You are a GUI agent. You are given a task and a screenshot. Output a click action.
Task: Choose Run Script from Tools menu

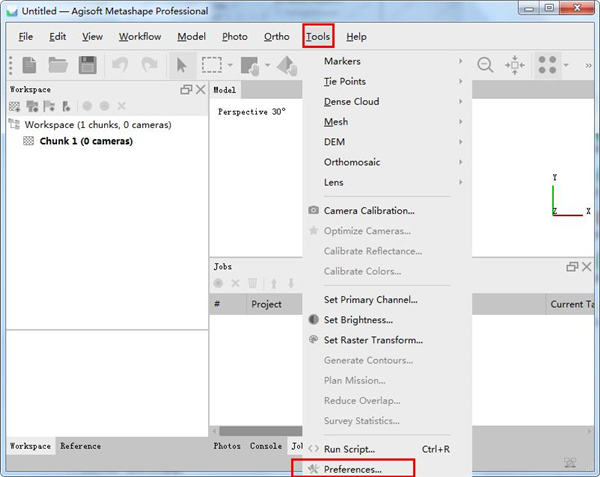[349, 449]
